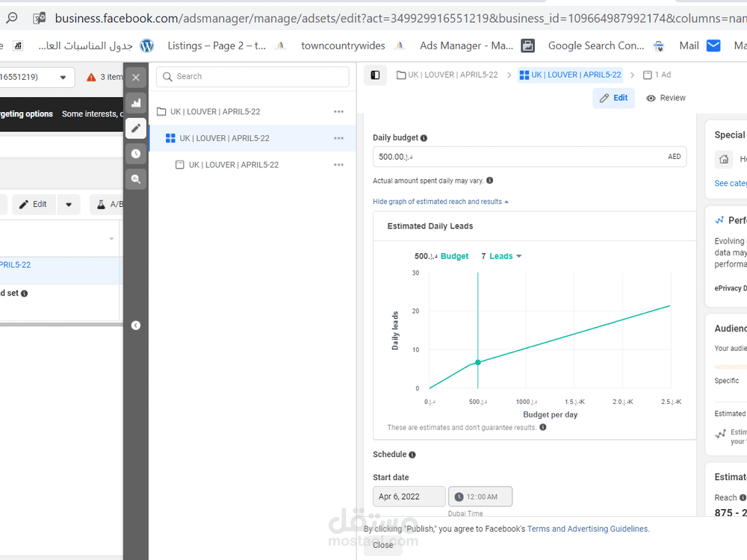This screenshot has width=747, height=560.
Task: Open more options for the ad set row
Action: pyautogui.click(x=338, y=138)
